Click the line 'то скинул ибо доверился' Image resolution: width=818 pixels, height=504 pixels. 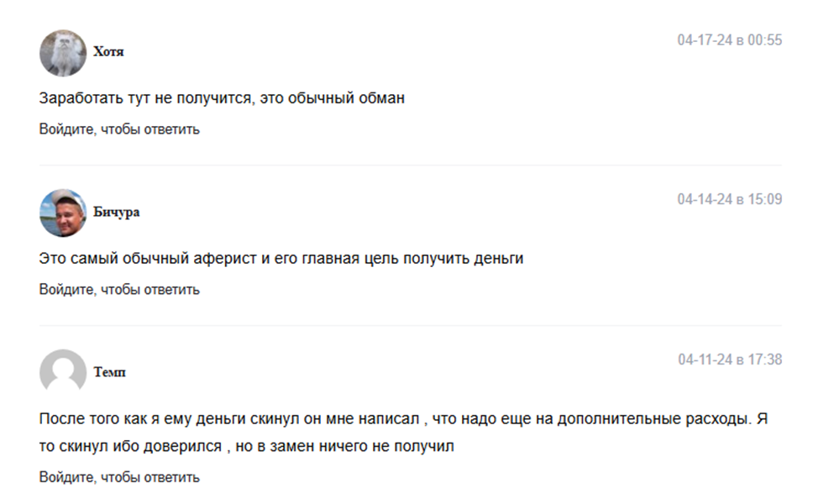tap(246, 446)
